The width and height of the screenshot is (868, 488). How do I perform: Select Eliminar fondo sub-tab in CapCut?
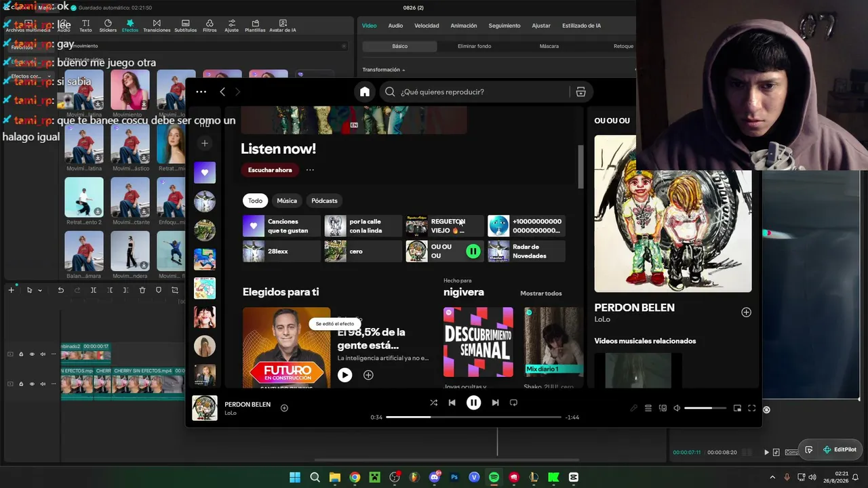pyautogui.click(x=474, y=46)
